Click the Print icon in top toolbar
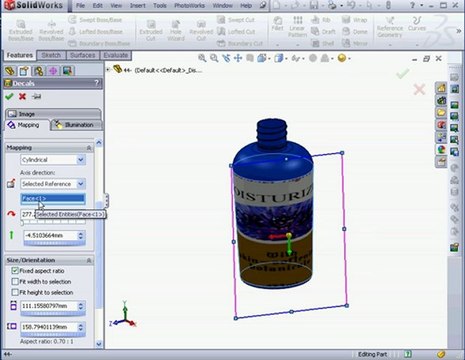465x360 pixels. pyautogui.click(x=332, y=5)
